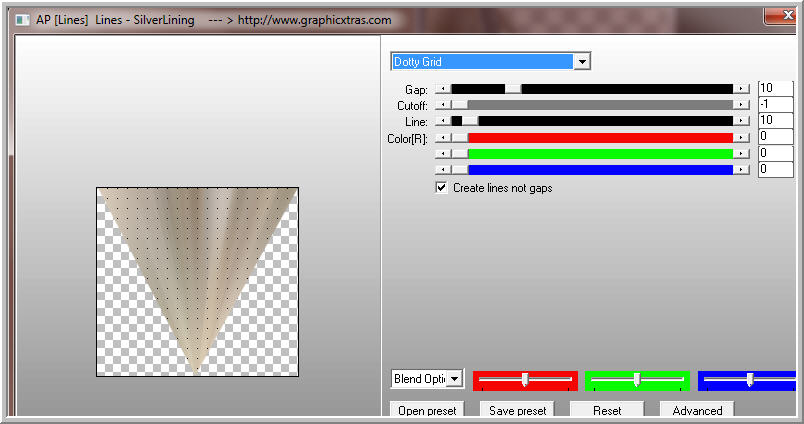
Task: Click the Gap slider left arrow
Action: click(x=443, y=89)
